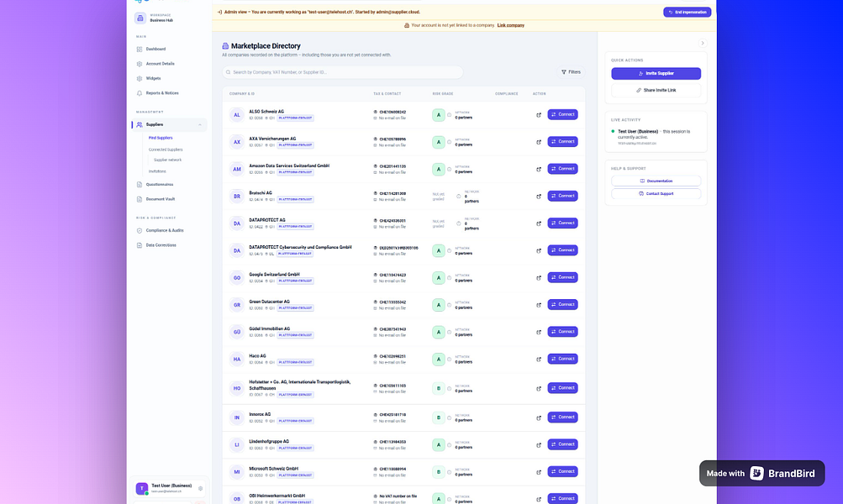
Task: Open external link icon for ALSO Schweiz AG
Action: coord(539,115)
